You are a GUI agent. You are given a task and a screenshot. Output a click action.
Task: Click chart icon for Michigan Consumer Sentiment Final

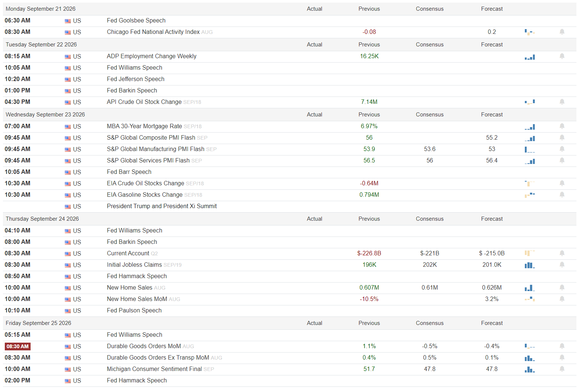point(530,369)
